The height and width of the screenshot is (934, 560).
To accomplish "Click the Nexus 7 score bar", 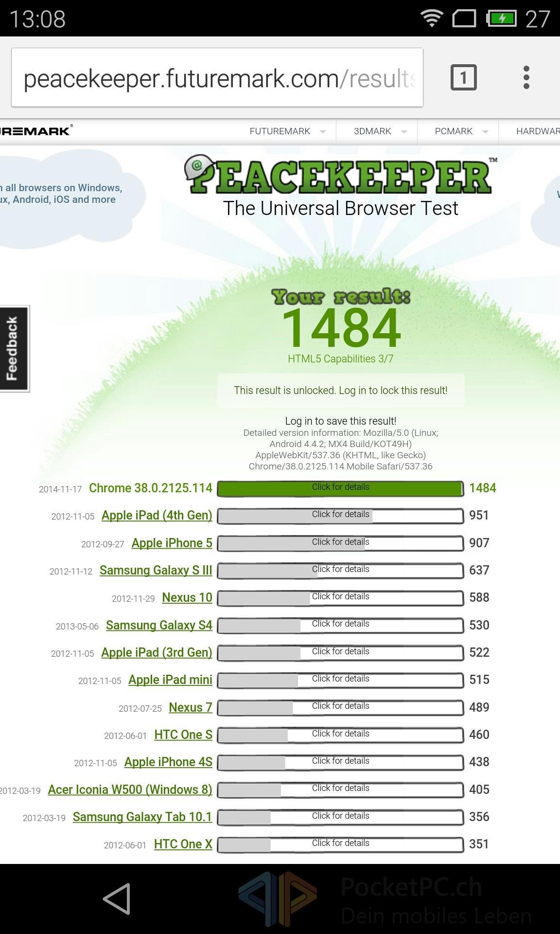I will pos(340,707).
